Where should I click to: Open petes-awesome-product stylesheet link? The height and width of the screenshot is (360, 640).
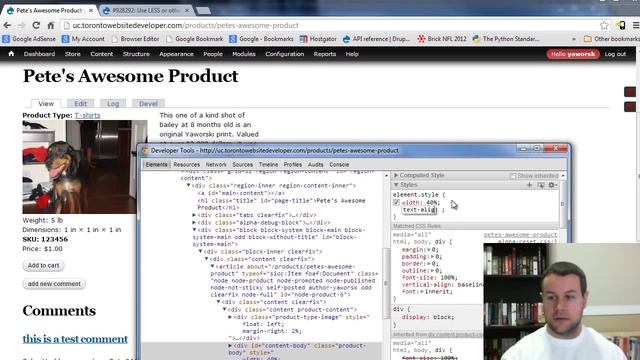520,235
